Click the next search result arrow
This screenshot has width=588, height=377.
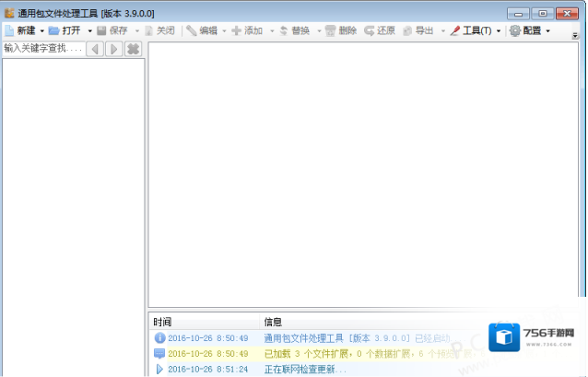113,49
